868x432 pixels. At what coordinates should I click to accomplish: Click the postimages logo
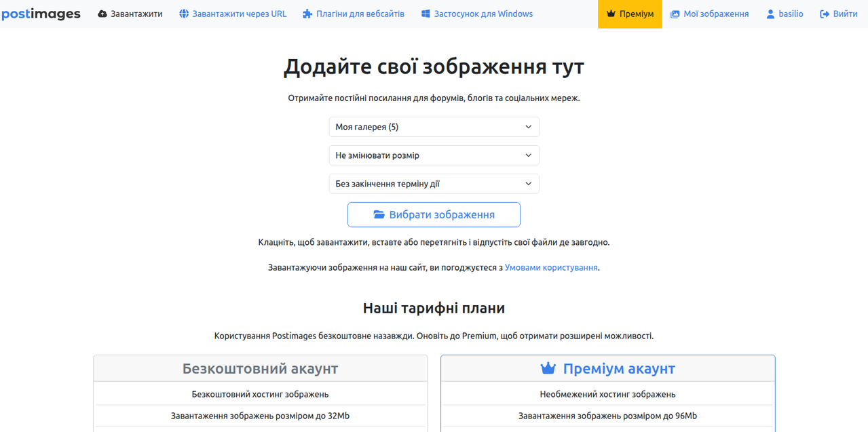point(41,14)
